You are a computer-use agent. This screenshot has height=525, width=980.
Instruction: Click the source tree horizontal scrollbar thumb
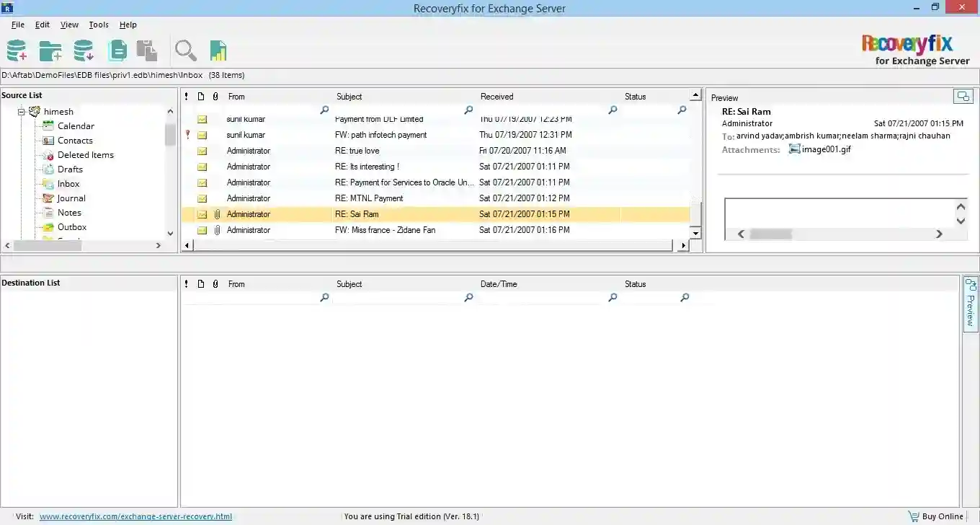[47, 246]
